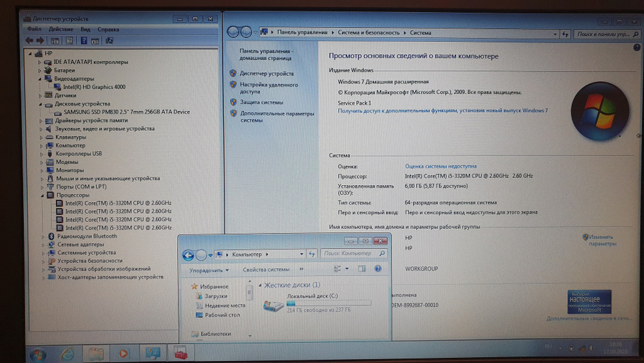Open Панель управления - домашняя страница link
The image size is (644, 363).
click(266, 55)
